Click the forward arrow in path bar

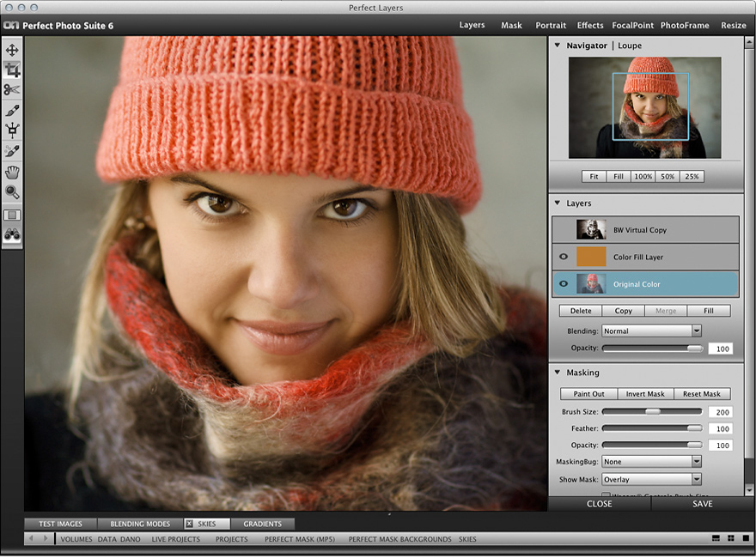point(46,539)
